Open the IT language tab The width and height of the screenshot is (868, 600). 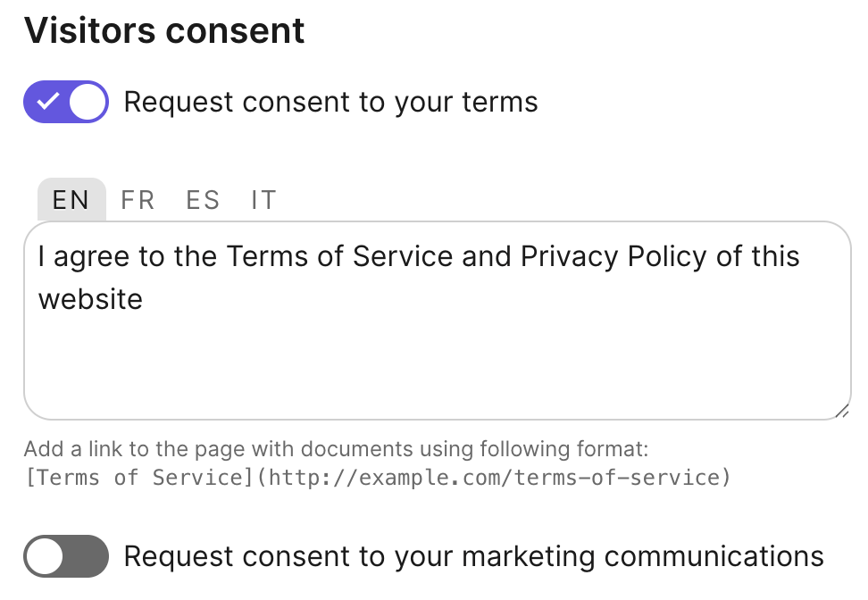(x=263, y=200)
